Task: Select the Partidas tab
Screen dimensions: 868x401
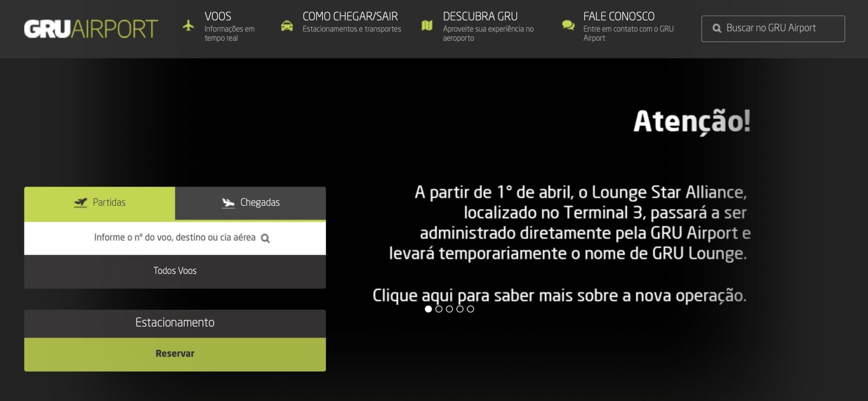Action: pos(99,203)
